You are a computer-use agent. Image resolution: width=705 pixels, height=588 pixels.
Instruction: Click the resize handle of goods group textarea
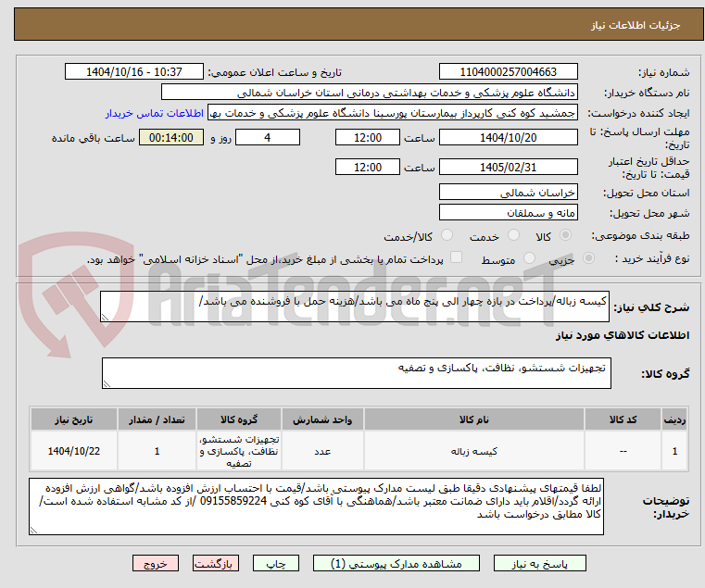[107, 384]
